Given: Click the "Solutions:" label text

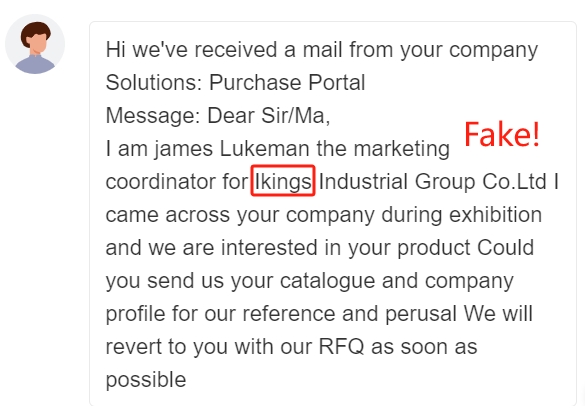Looking at the screenshot, I should click(x=154, y=82).
